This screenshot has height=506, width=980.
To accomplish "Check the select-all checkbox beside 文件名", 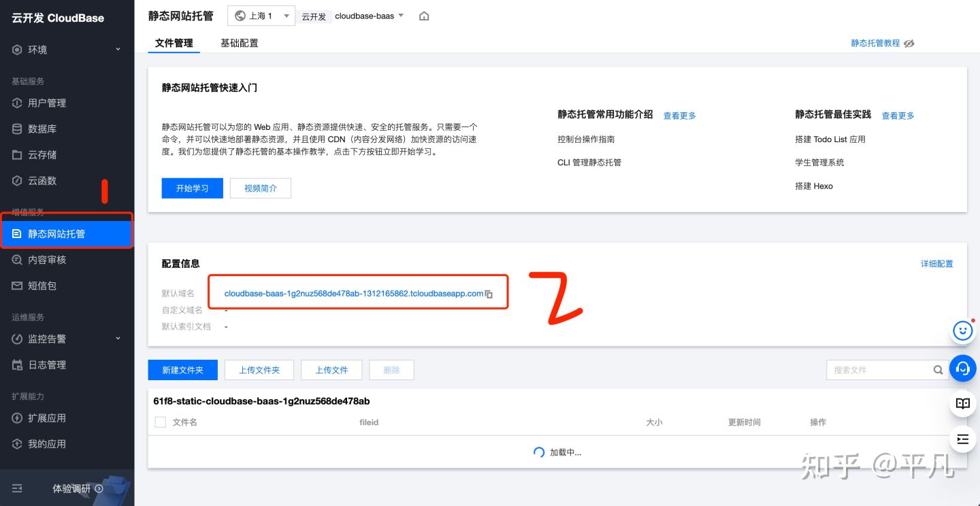I will [161, 422].
